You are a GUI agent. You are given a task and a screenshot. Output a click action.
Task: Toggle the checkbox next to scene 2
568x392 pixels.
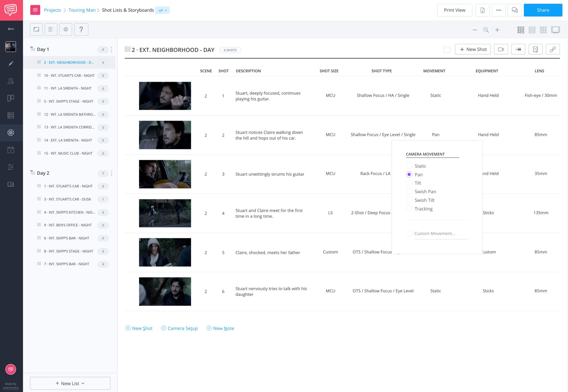click(x=447, y=49)
